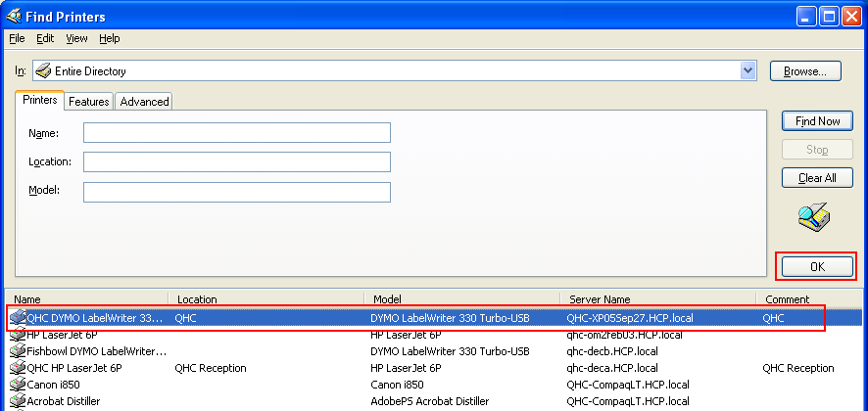Minimize the Find Printers window
The width and height of the screenshot is (868, 411).
[807, 17]
